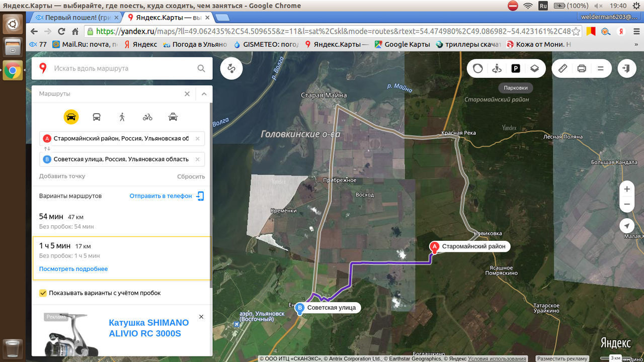Click the yellow-red bookmark extension icon
The height and width of the screenshot is (362, 644).
[591, 31]
